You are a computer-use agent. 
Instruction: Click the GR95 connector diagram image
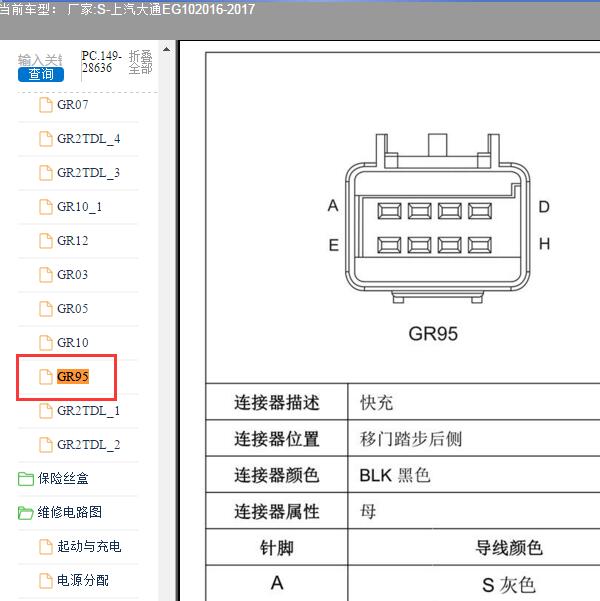tap(437, 218)
